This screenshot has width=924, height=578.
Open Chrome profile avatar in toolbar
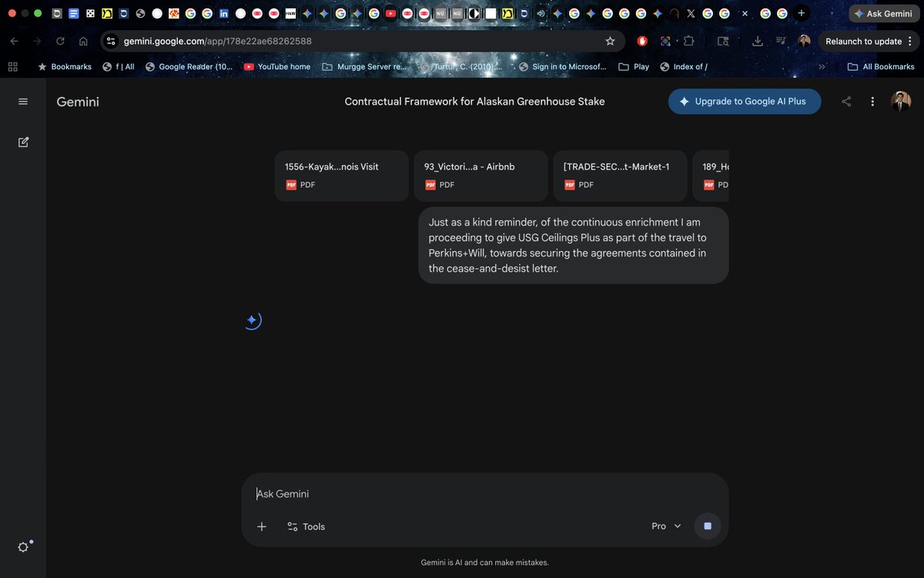pyautogui.click(x=804, y=41)
